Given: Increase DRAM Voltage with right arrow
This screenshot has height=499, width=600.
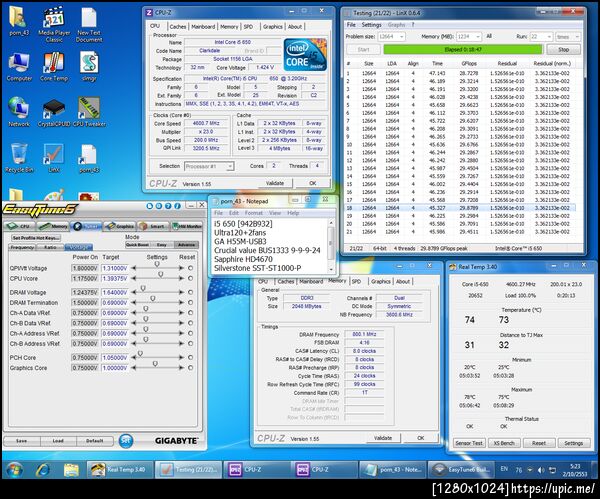Looking at the screenshot, I should pyautogui.click(x=181, y=292).
